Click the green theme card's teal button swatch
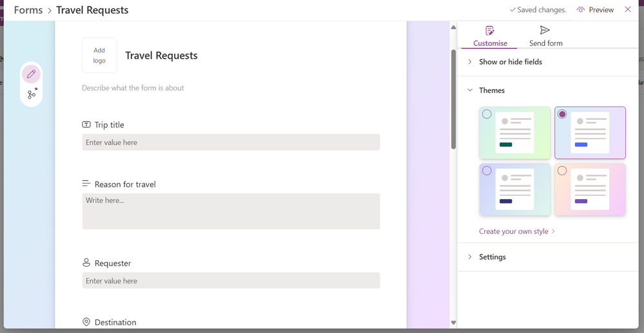The height and width of the screenshot is (333, 644). click(505, 144)
